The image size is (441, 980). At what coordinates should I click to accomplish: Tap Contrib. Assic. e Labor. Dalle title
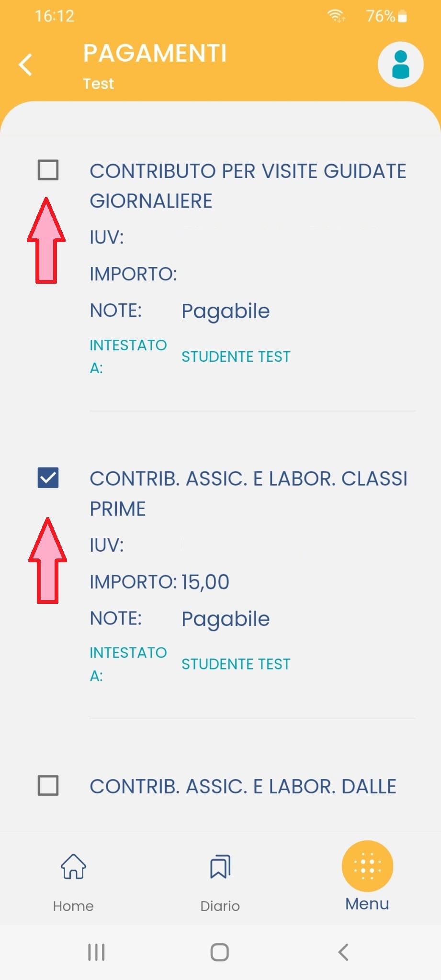pos(243,786)
